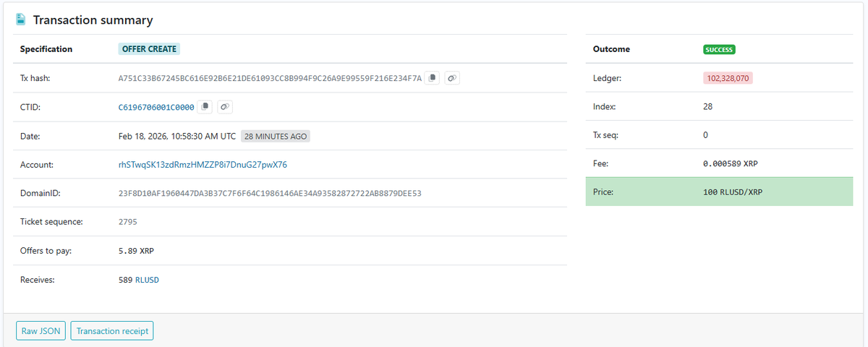868x347 pixels.
Task: Open the CTID link icon
Action: click(x=224, y=107)
